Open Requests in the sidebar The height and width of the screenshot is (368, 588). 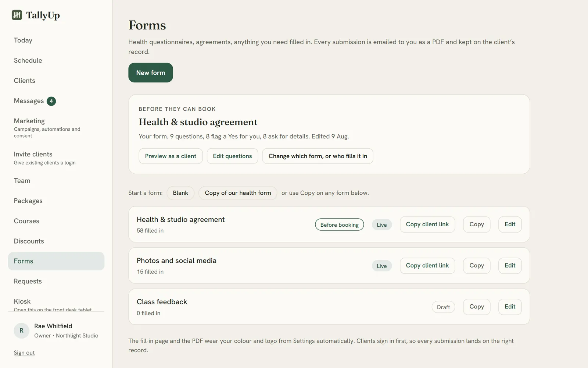click(x=28, y=281)
